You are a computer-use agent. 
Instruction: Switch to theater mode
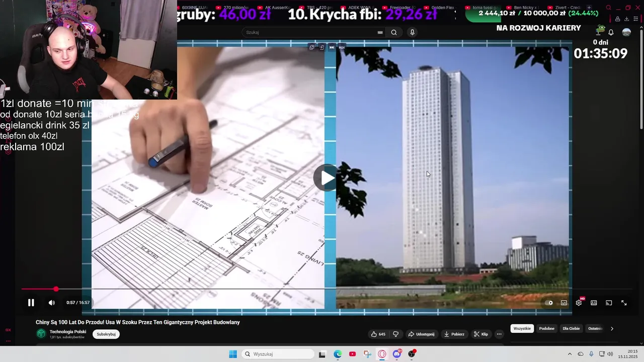[x=594, y=303]
